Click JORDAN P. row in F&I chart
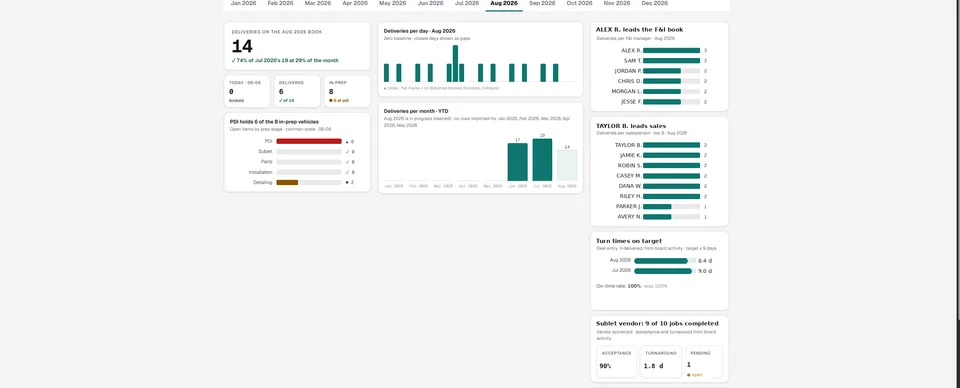The height and width of the screenshot is (388, 960). point(660,71)
